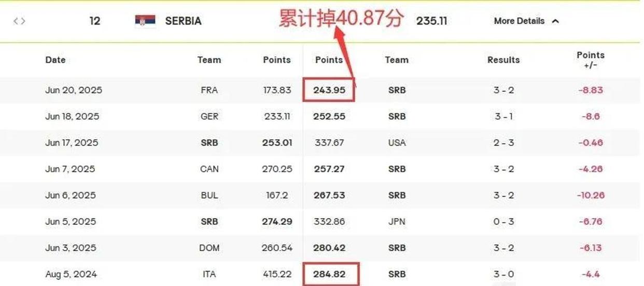The image size is (644, 286).
Task: Open the Jun 20, 2025 match row
Action: (322, 90)
